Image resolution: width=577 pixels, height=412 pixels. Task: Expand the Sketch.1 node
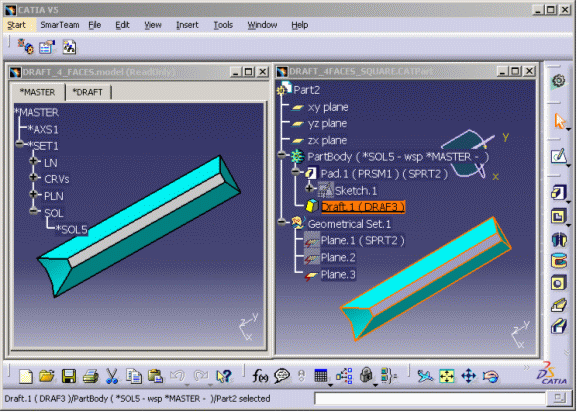coord(310,188)
